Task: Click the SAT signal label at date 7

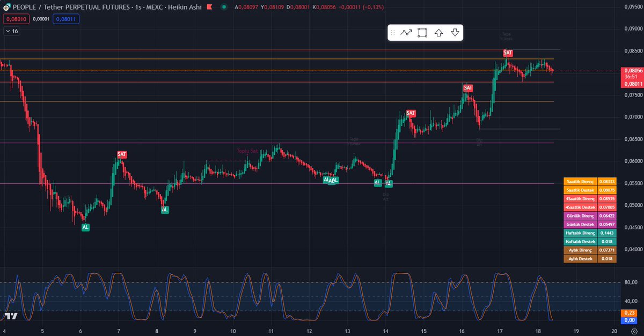Action: (122, 154)
